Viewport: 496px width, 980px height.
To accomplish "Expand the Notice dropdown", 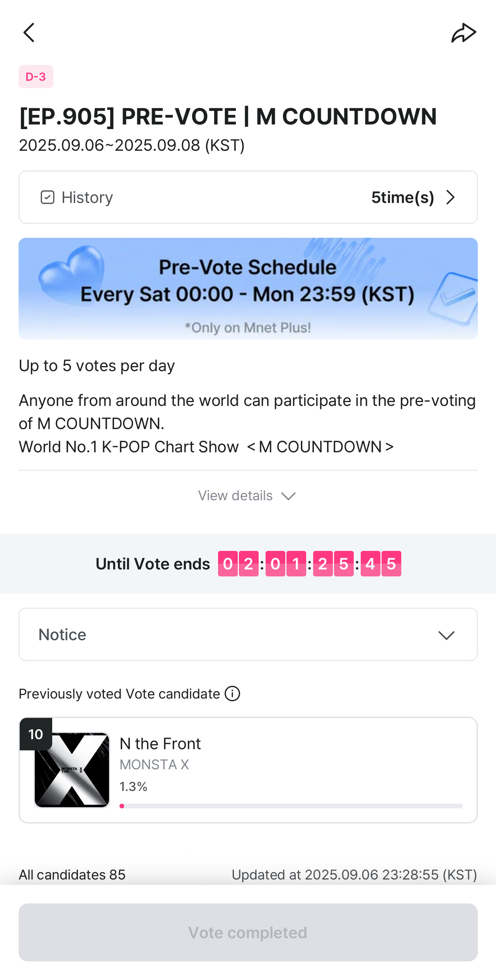I will pos(248,634).
